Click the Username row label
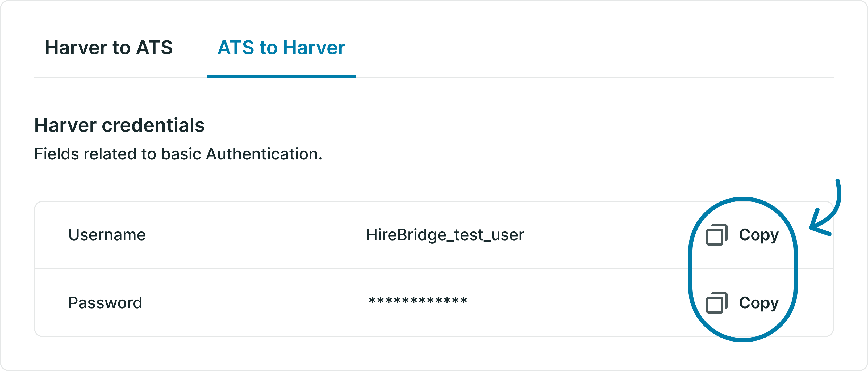Screen dimensions: 868x371 (108, 235)
